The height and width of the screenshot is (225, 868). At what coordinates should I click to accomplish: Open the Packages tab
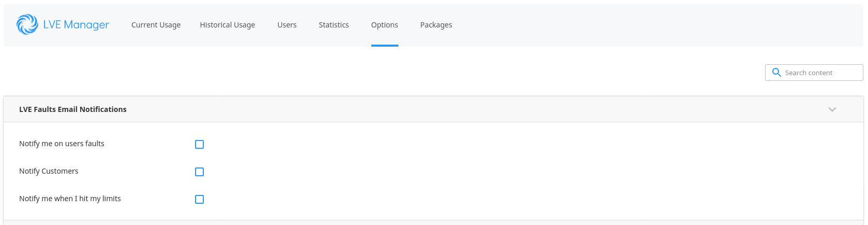click(436, 25)
